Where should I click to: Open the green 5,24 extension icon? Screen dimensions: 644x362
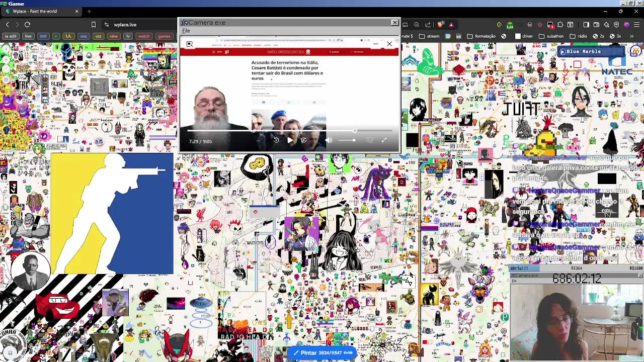[510, 25]
